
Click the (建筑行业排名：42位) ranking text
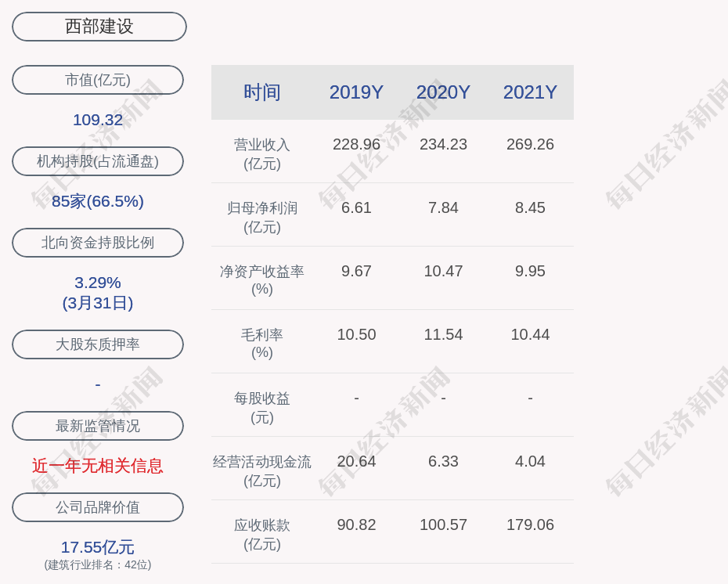pos(98,564)
